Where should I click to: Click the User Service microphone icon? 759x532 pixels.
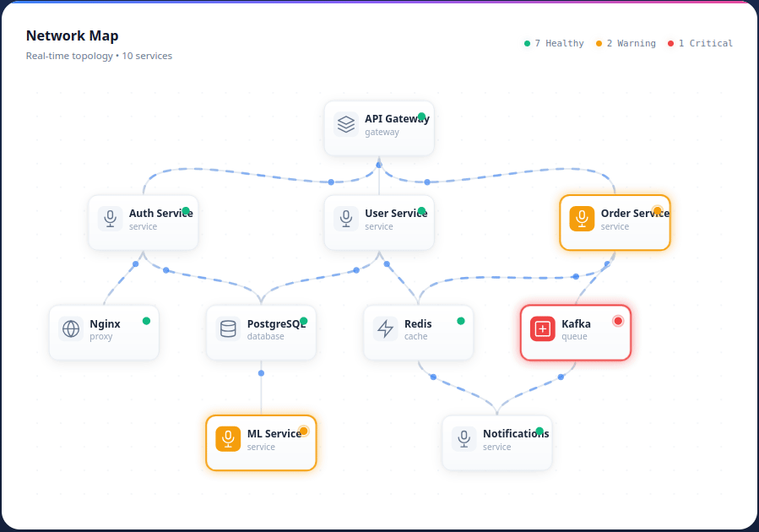346,219
